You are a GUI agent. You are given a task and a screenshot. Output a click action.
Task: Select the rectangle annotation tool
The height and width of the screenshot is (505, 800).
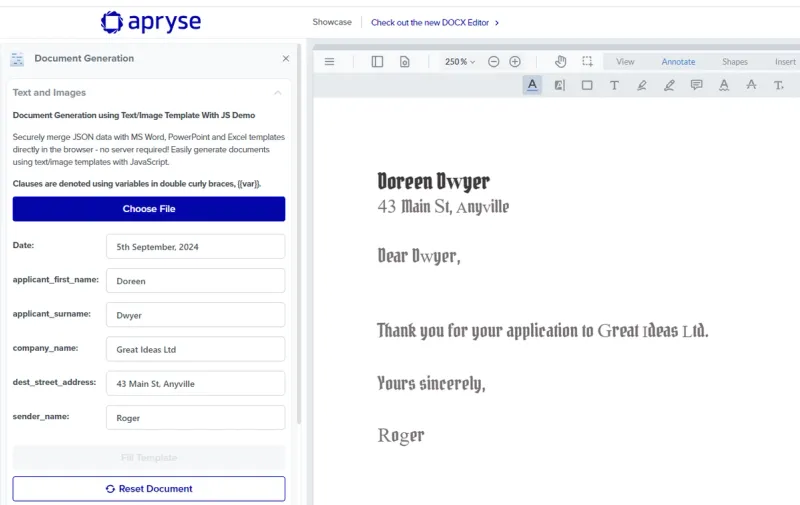pos(587,85)
